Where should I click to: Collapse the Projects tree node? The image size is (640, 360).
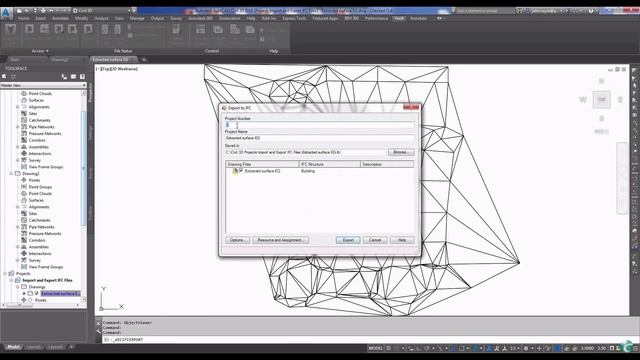pyautogui.click(x=5, y=273)
